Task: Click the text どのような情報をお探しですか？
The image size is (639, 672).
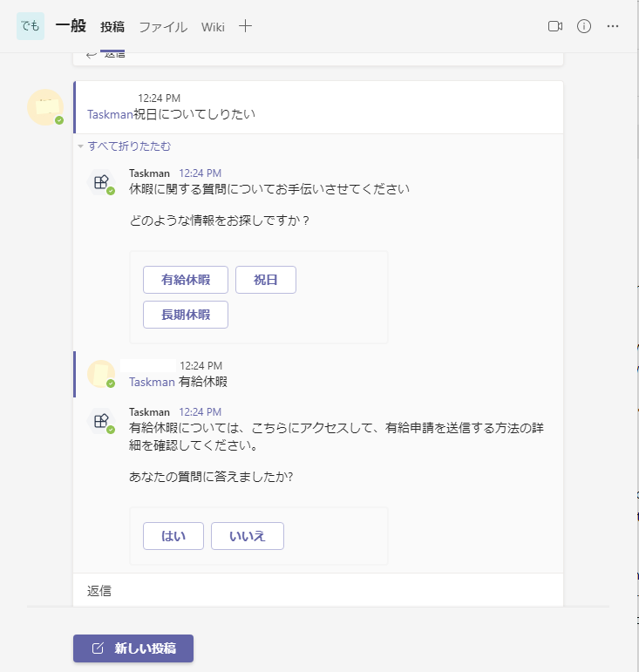Action: [x=219, y=221]
